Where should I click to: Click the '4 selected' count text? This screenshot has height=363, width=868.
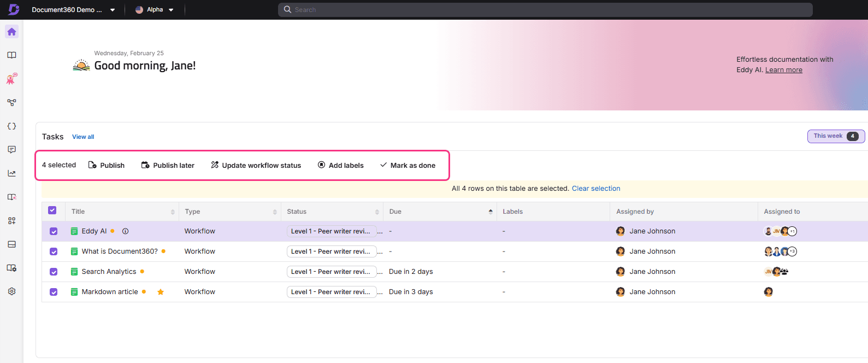(59, 165)
